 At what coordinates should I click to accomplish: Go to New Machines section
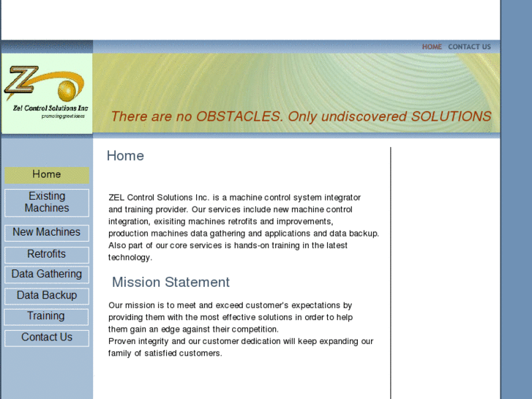tap(47, 233)
